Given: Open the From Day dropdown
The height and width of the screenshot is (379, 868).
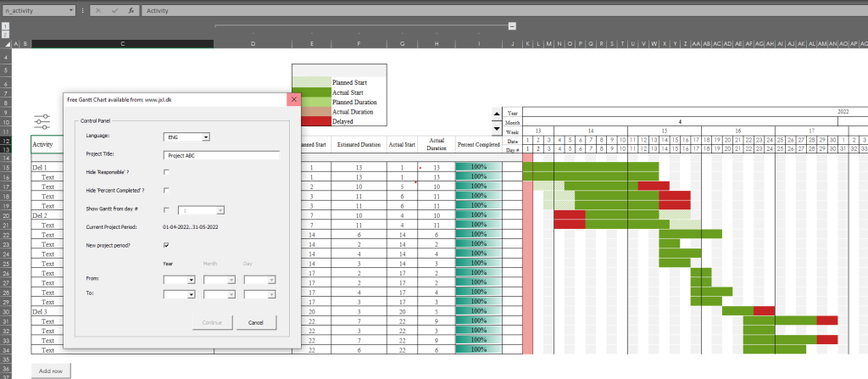Looking at the screenshot, I should tap(272, 281).
